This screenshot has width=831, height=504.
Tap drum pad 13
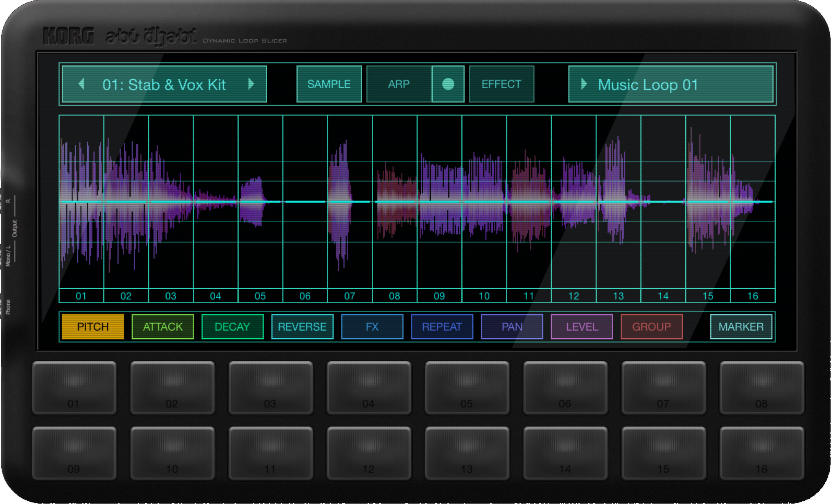(467, 453)
